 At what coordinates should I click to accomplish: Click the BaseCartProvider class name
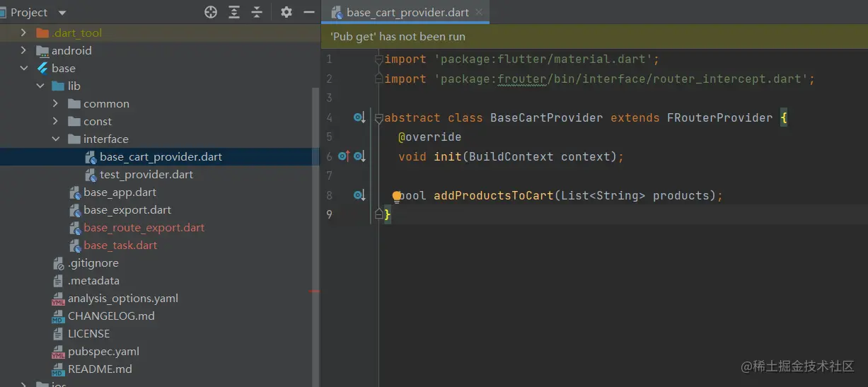pos(547,118)
